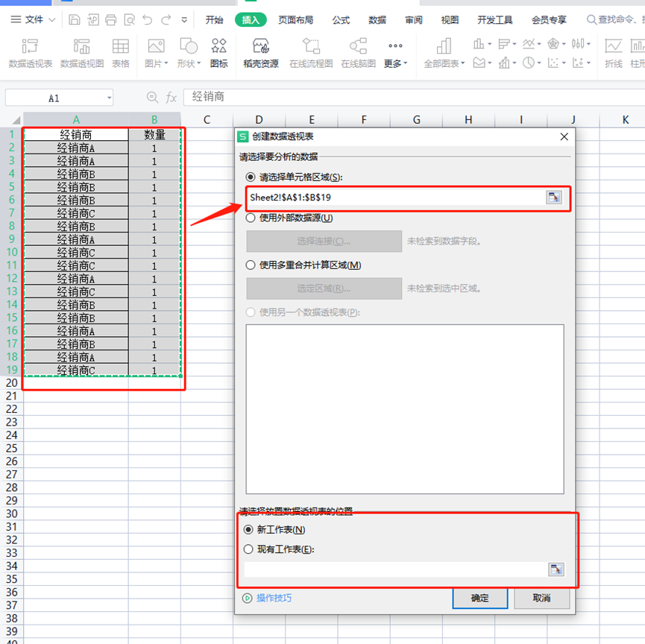Select row 25 header
645x644 pixels.
coord(11,448)
